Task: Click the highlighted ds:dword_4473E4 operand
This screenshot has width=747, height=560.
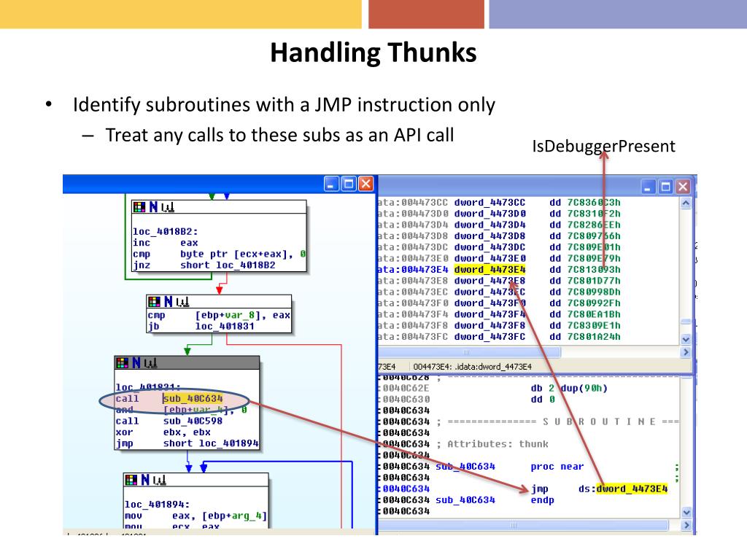Action: [x=623, y=489]
